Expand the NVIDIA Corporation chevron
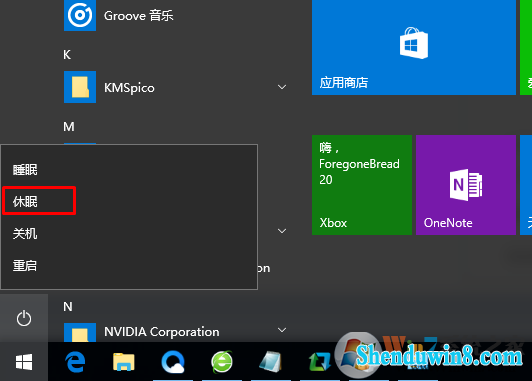Image resolution: width=532 pixels, height=381 pixels. click(282, 330)
